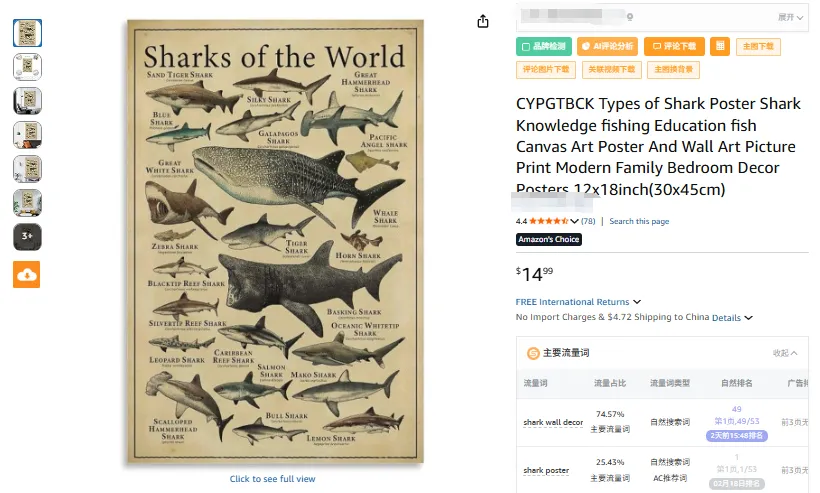This screenshot has height=493, width=820.
Task: Select the second product thumbnail
Action: click(x=27, y=67)
